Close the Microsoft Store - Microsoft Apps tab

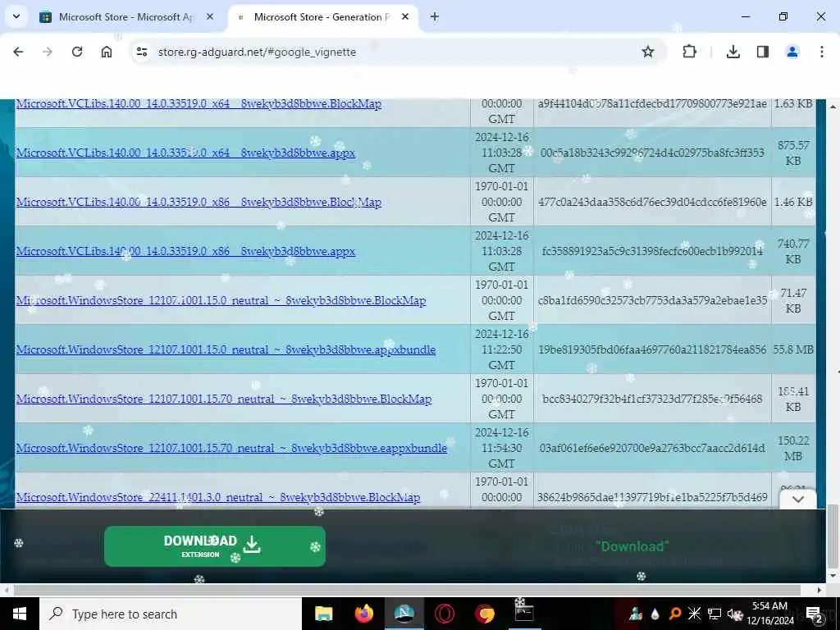(210, 17)
